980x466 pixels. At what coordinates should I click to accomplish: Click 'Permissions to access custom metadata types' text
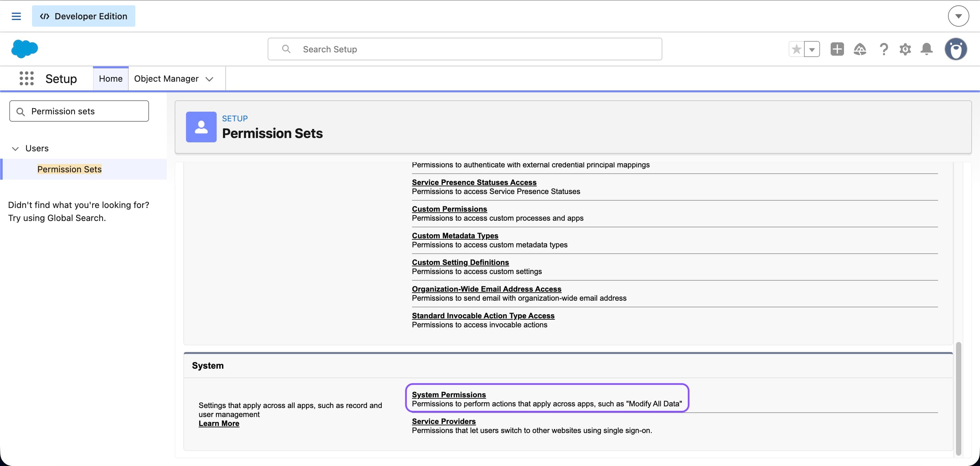(x=490, y=245)
